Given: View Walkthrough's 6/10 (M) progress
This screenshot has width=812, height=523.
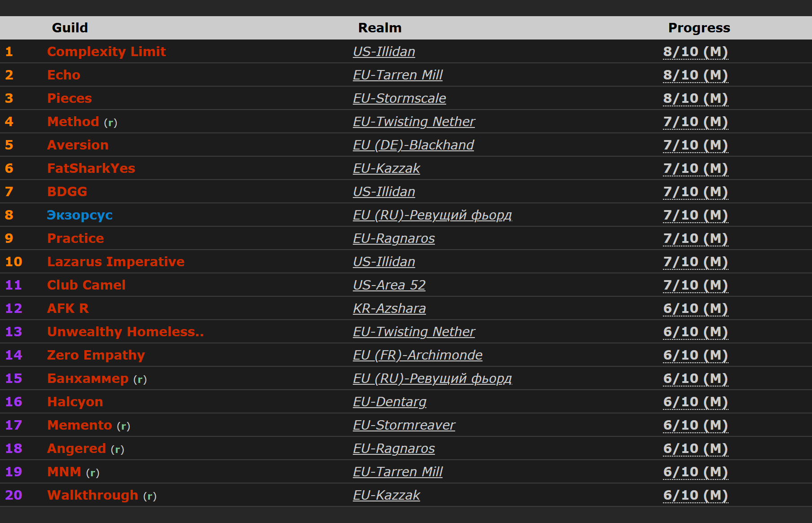Looking at the screenshot, I should click(x=695, y=495).
